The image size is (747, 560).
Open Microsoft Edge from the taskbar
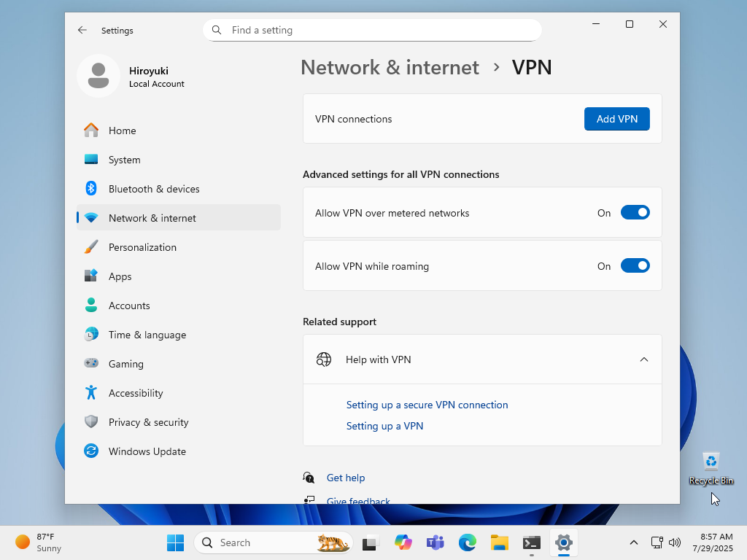point(467,542)
